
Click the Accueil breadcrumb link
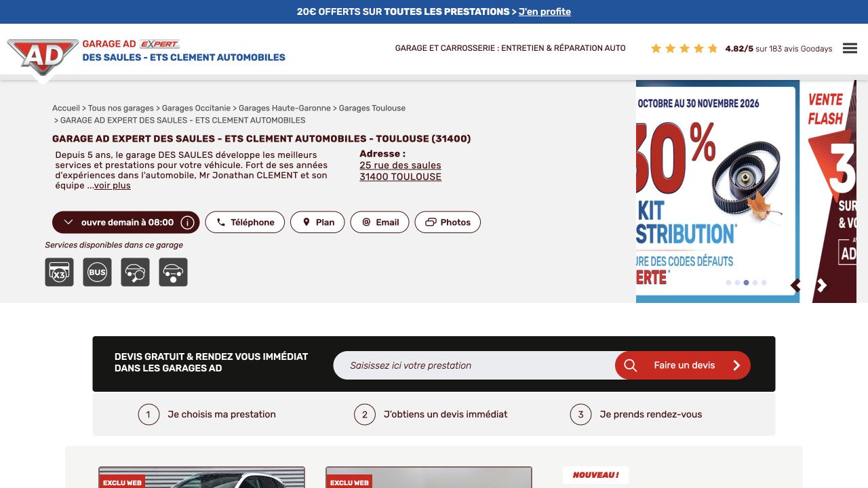pyautogui.click(x=66, y=108)
